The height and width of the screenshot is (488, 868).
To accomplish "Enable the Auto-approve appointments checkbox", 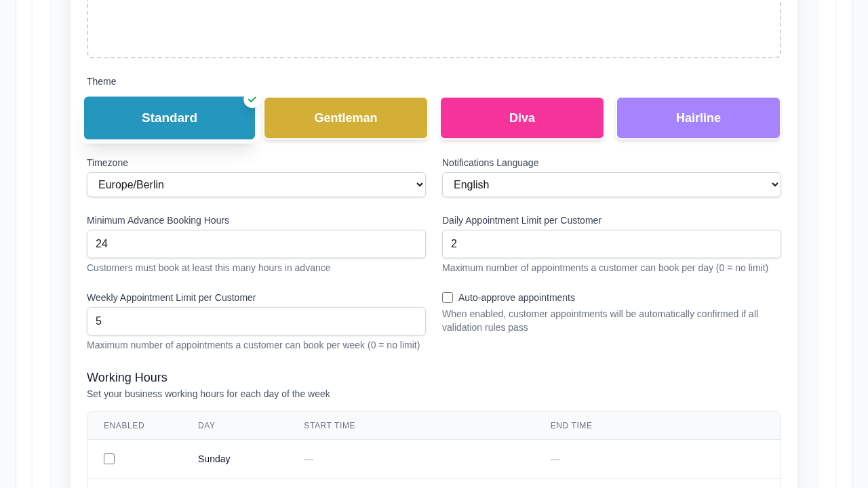I will pos(448,298).
